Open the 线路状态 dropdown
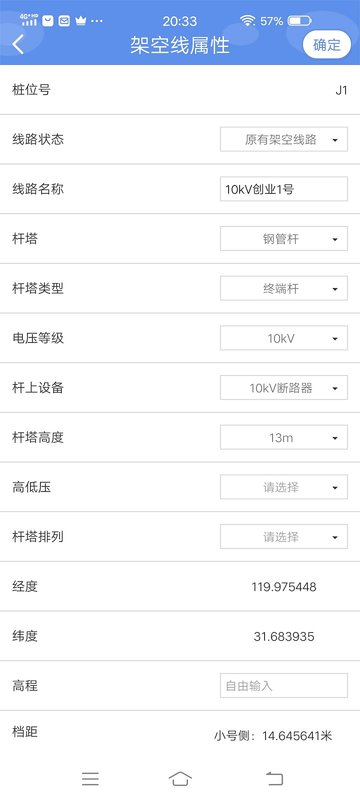Screen dimensions: 360x800 pyautogui.click(x=284, y=139)
